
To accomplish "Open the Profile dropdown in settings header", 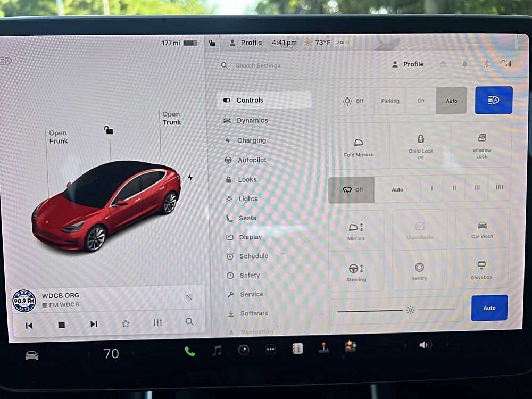I will [x=408, y=64].
